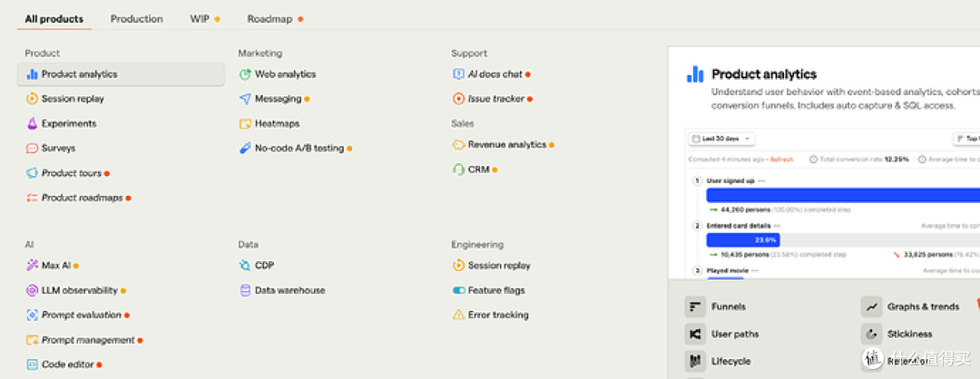Open the Session replay icon under Product
Image resolution: width=980 pixels, height=379 pixels.
[32, 99]
